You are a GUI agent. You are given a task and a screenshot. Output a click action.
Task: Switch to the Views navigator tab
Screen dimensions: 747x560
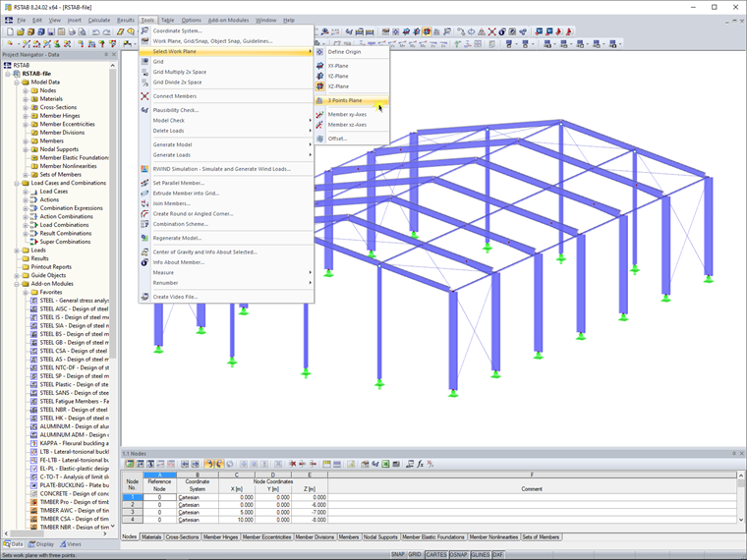[71, 544]
